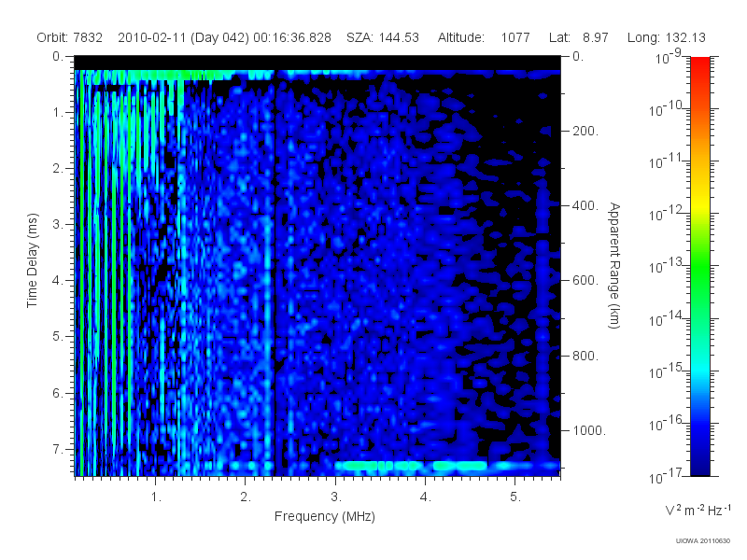Image resolution: width=747 pixels, height=560 pixels.
Task: Click the color bar label '10^-15'
Action: (x=667, y=371)
